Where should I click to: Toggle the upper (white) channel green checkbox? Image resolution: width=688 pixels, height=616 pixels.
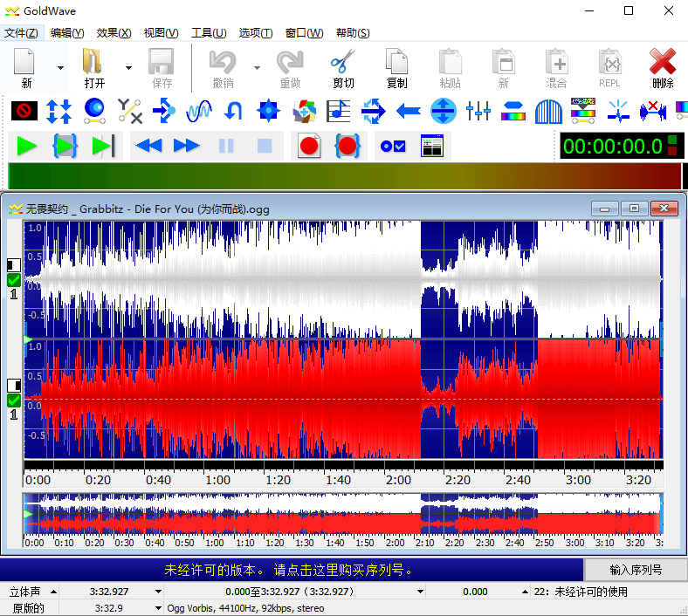[14, 280]
